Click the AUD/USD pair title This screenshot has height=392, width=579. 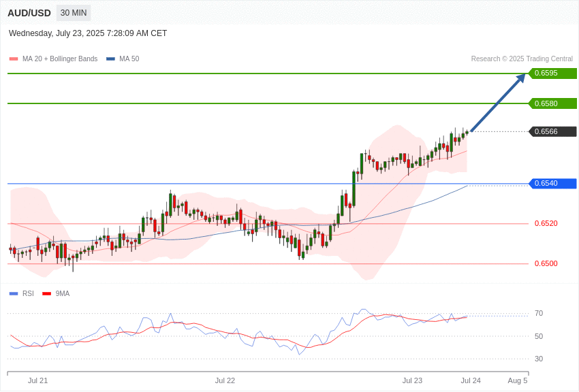[29, 14]
